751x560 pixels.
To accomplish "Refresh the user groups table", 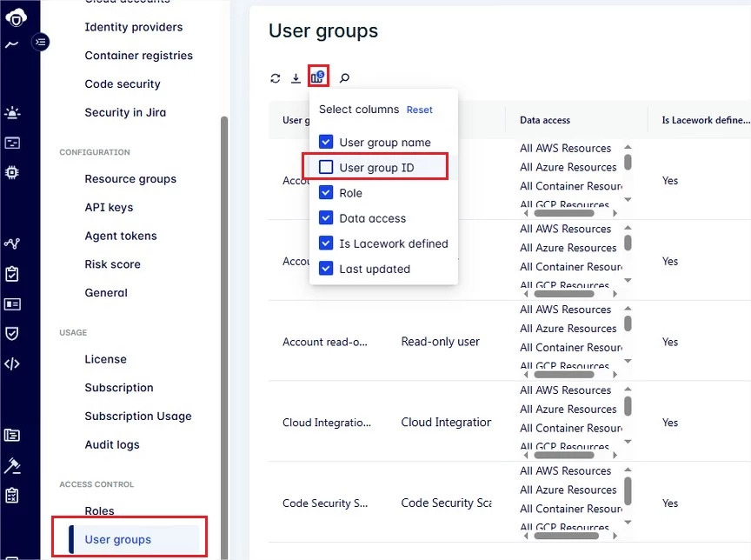I will [x=275, y=78].
